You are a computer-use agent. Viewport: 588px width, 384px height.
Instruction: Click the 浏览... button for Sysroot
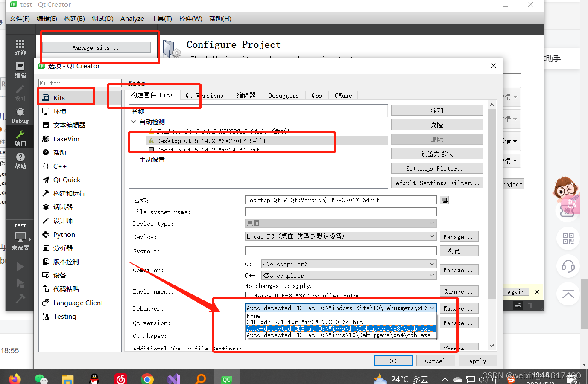(459, 251)
